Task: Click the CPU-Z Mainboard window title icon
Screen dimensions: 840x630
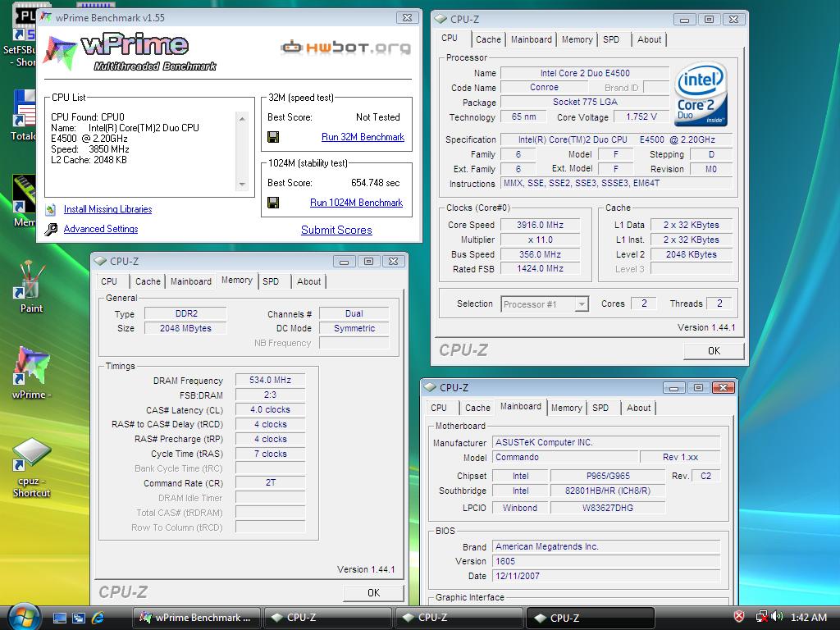Action: (430, 387)
